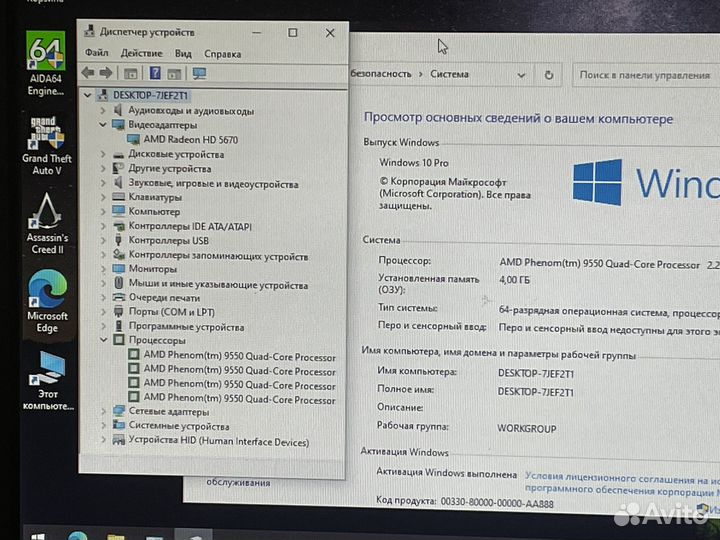
Task: Select root node DESKTOP-7JEF2T1
Action: tap(150, 95)
